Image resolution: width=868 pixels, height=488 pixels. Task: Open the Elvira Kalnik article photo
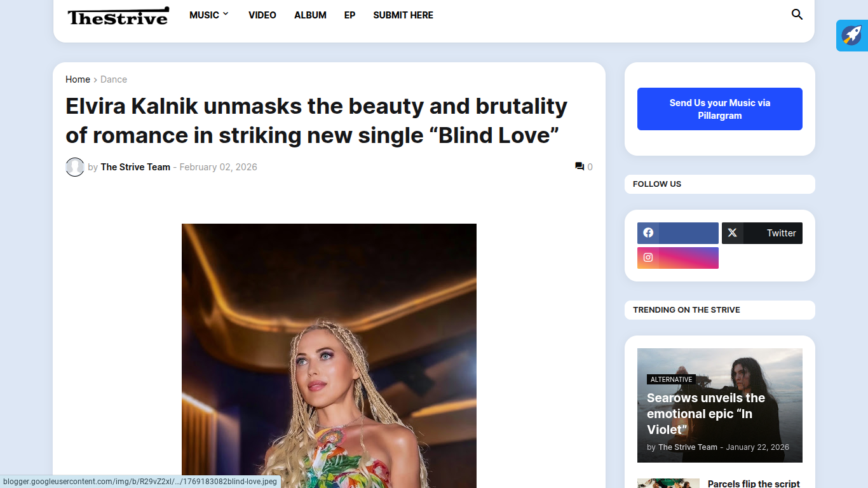tap(329, 356)
